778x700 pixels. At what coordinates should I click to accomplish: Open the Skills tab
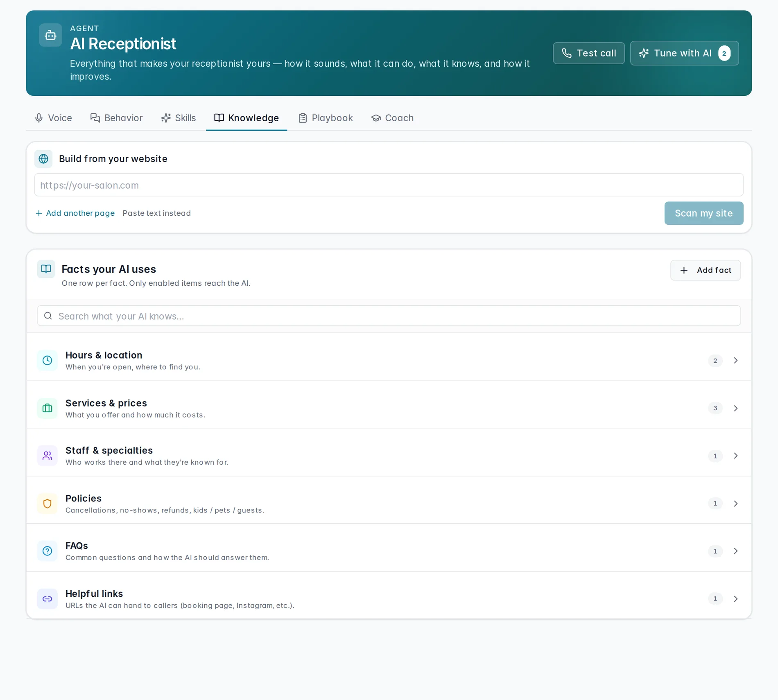179,118
